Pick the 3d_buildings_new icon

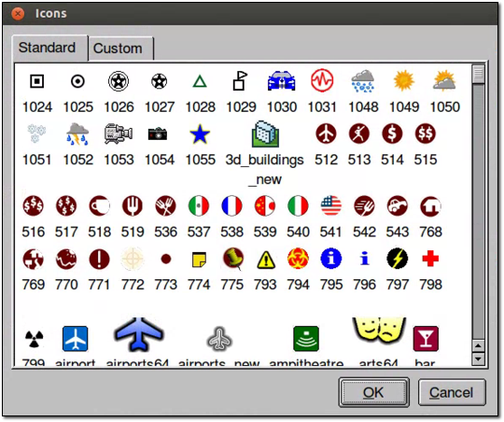pos(265,134)
